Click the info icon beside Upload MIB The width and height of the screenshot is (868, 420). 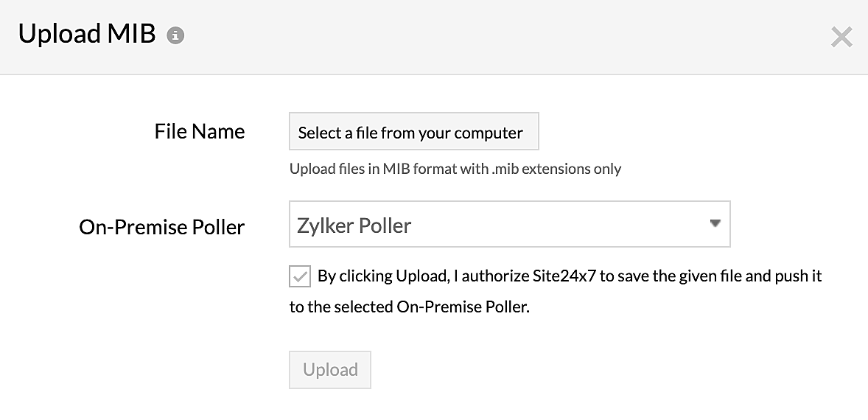[175, 35]
